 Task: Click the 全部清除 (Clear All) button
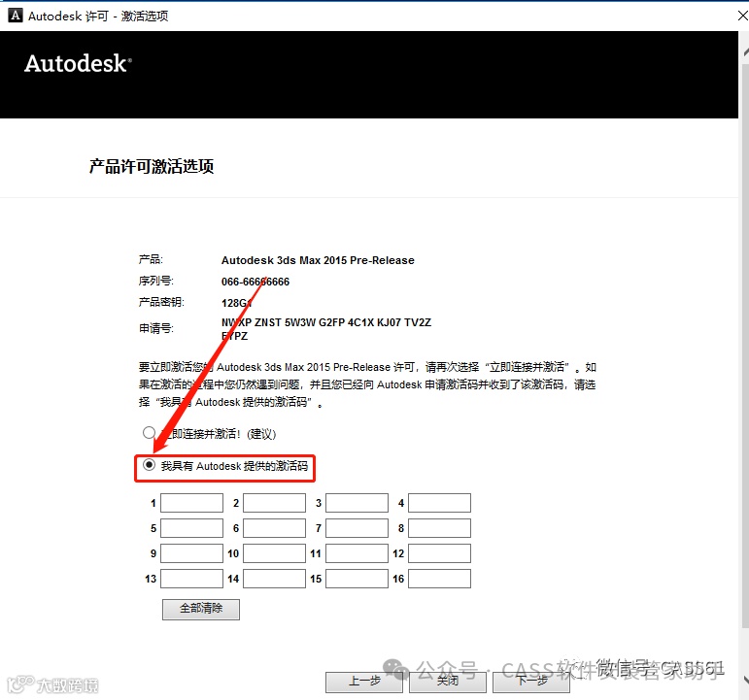tap(201, 610)
